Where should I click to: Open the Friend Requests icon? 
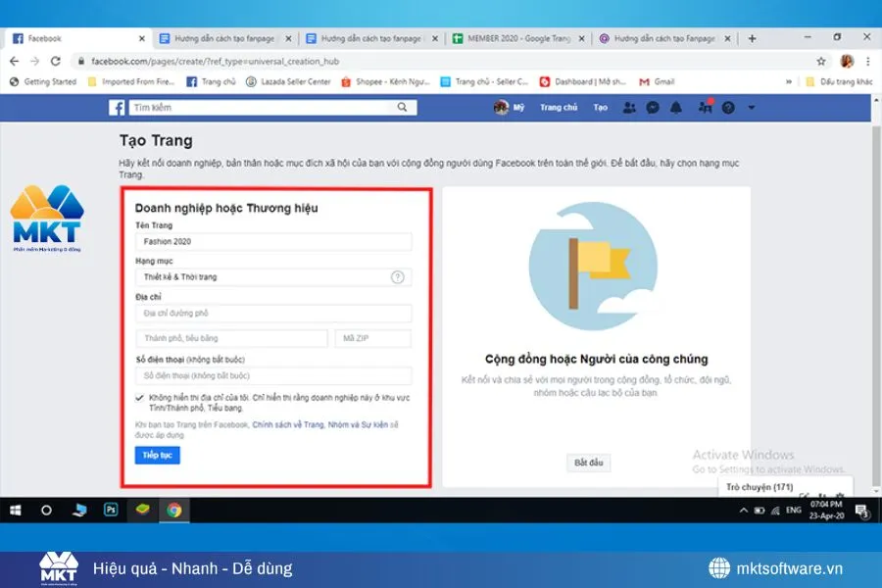[628, 108]
